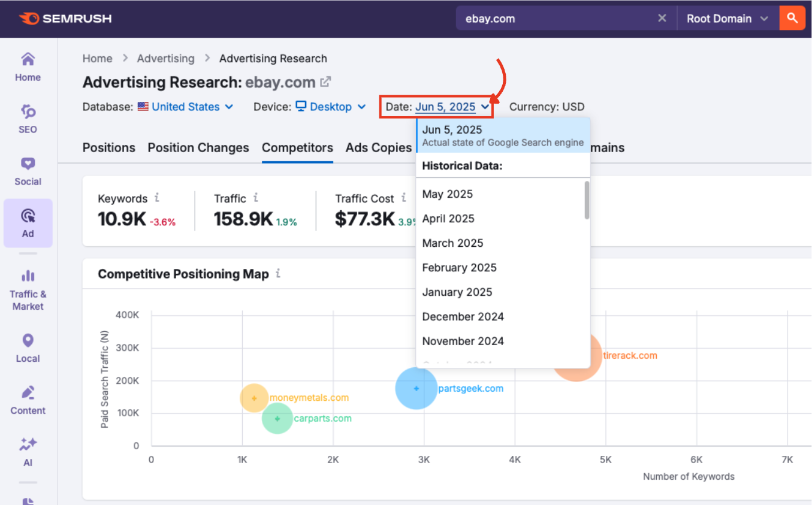
Task: Clear the search field with the X
Action: (662, 18)
